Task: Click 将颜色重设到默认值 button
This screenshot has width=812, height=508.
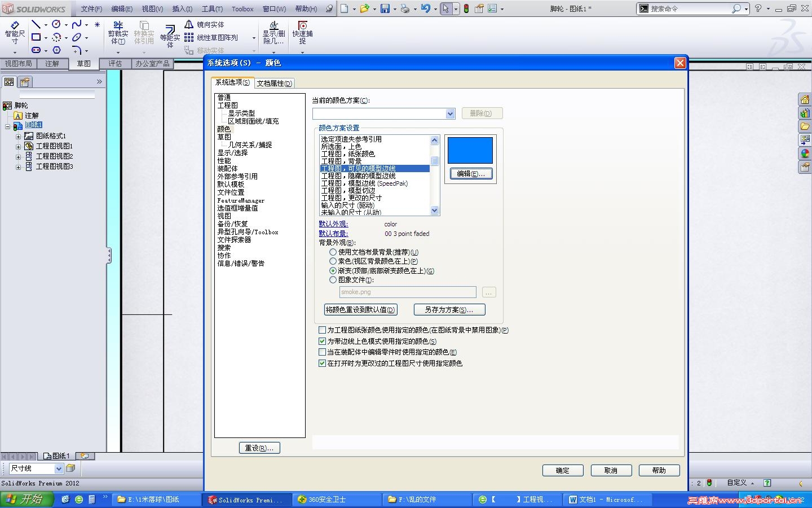Action: 361,310
